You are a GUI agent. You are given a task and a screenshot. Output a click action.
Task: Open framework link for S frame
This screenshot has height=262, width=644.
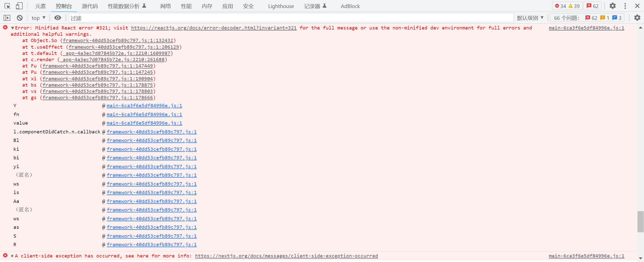coord(152,236)
